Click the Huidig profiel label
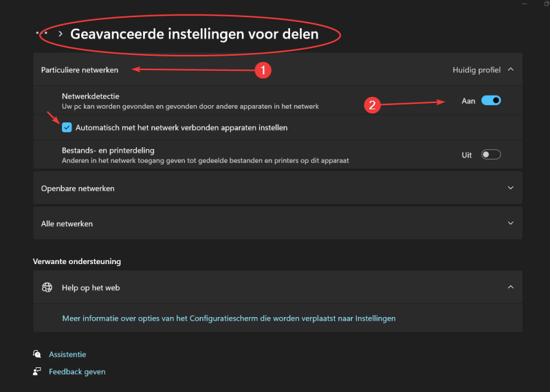The image size is (550, 392). pyautogui.click(x=476, y=70)
